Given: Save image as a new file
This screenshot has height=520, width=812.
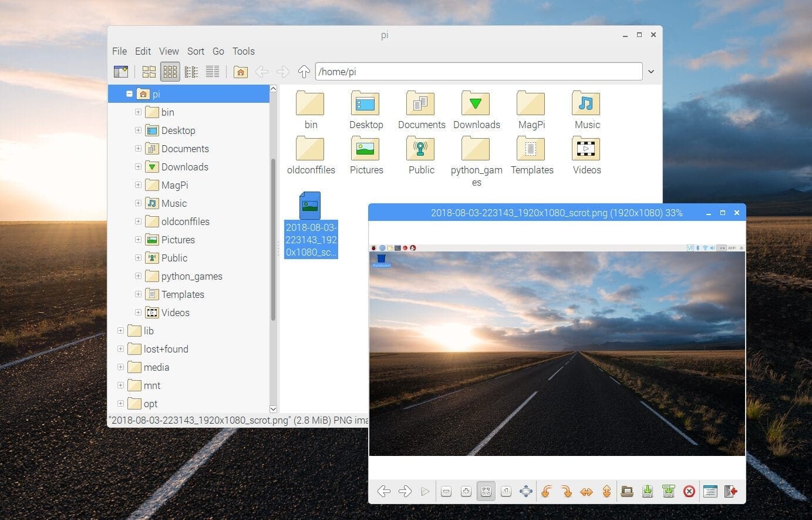Looking at the screenshot, I should (x=668, y=491).
